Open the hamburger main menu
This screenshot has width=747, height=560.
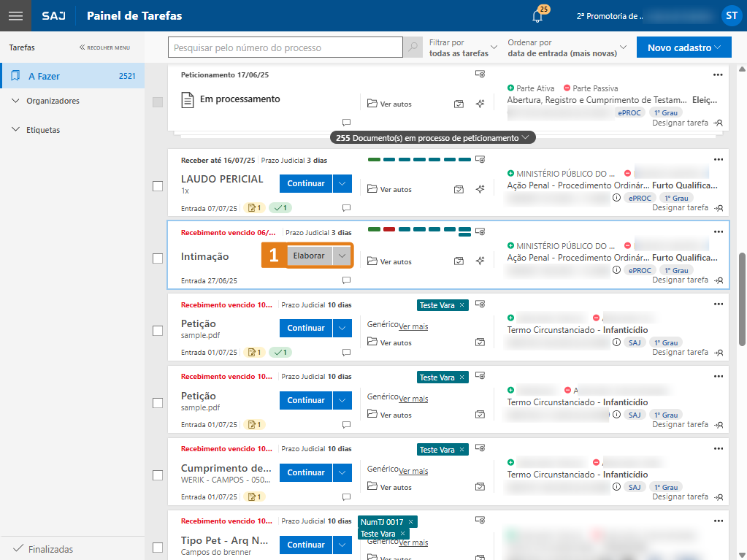(15, 15)
